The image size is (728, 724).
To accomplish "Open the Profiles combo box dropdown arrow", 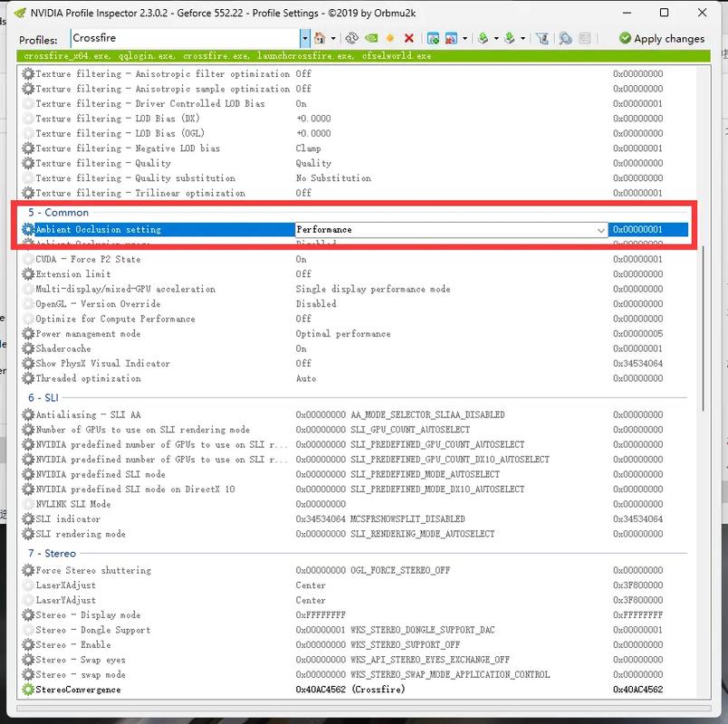I will [304, 38].
